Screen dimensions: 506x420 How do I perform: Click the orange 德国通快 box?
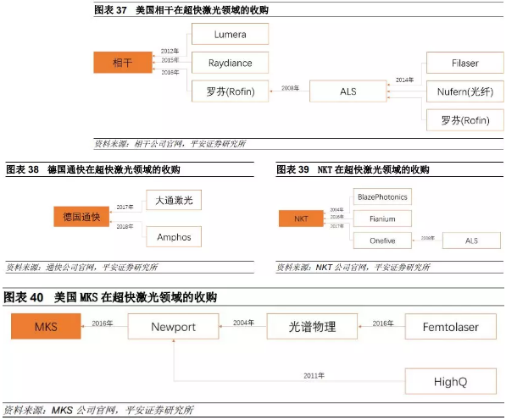coord(81,217)
